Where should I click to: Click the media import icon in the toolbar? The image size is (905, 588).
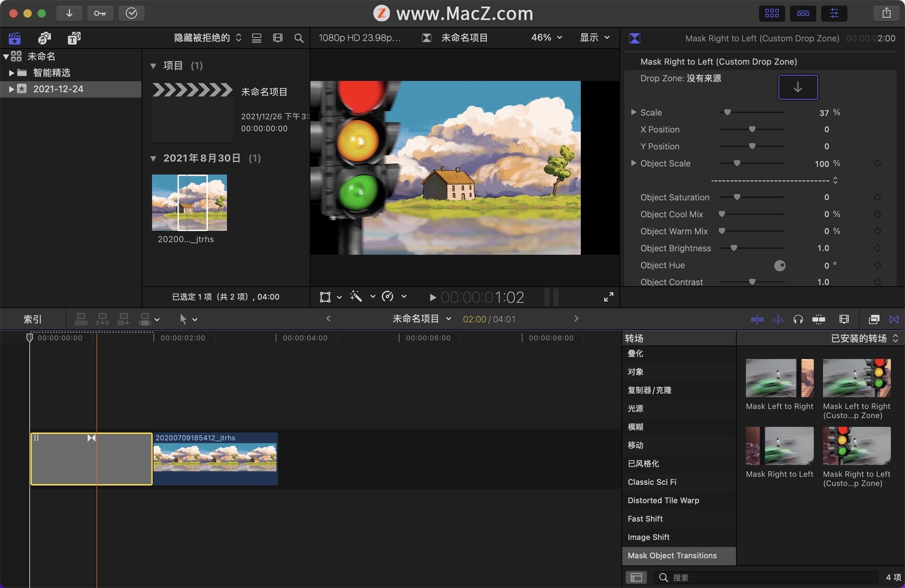(69, 13)
